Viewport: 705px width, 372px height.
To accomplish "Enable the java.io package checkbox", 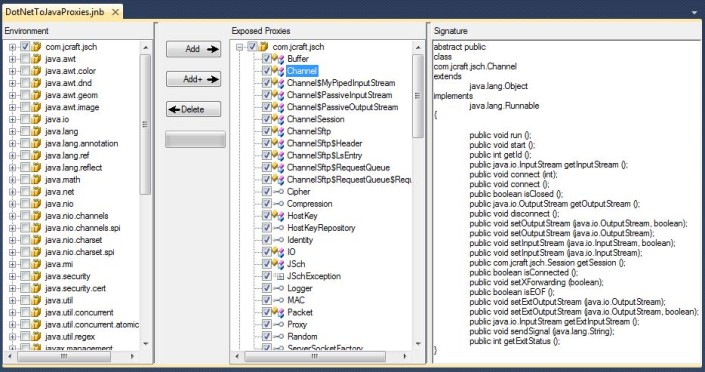I will [25, 119].
